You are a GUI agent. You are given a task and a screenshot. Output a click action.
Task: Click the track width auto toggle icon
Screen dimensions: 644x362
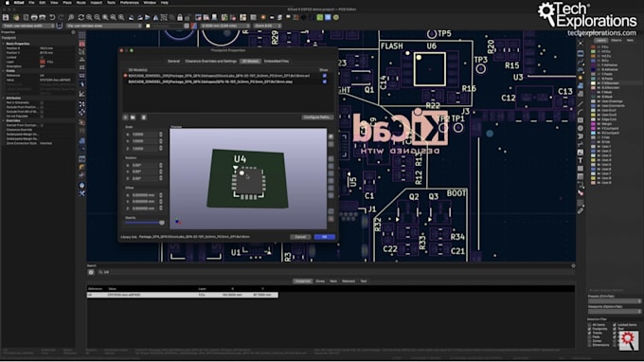click(60, 26)
